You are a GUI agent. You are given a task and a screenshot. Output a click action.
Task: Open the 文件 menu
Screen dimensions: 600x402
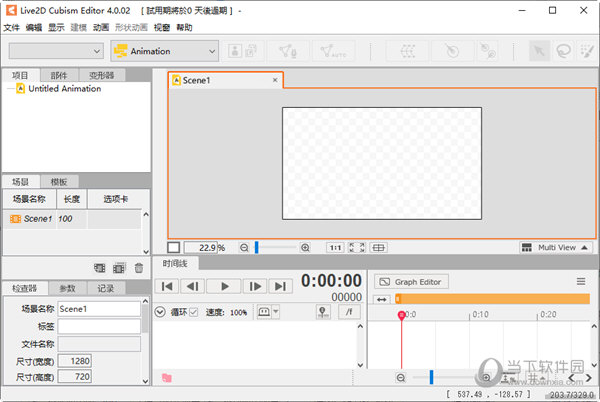11,28
